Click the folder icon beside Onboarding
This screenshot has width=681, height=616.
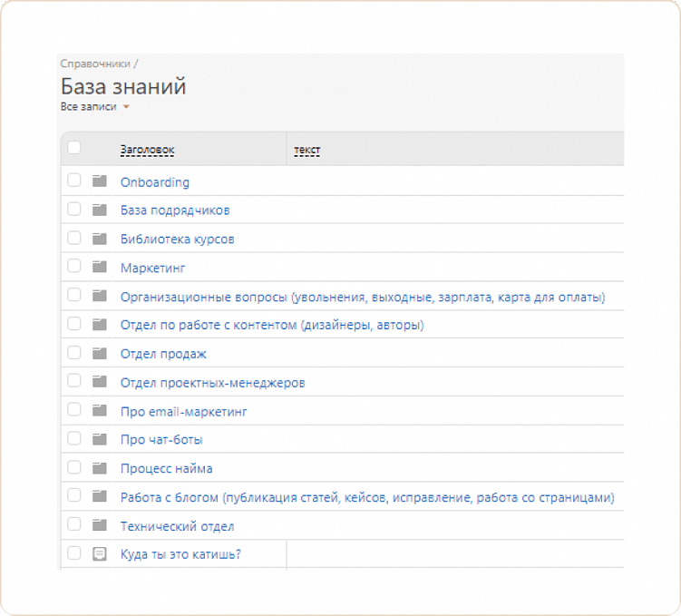pyautogui.click(x=100, y=181)
